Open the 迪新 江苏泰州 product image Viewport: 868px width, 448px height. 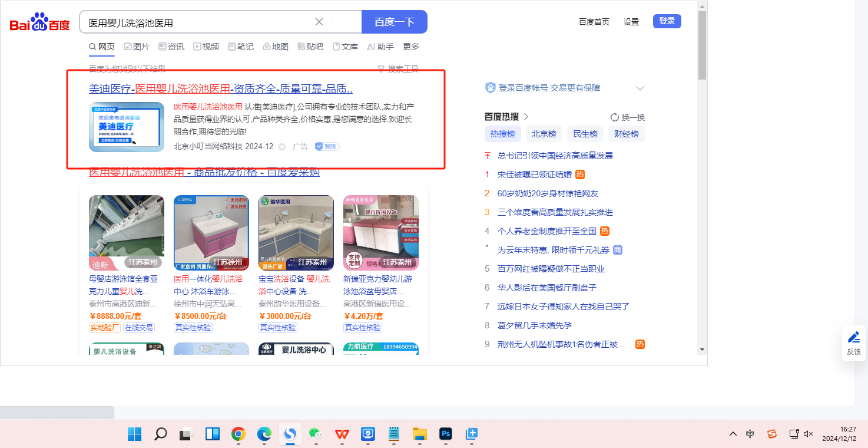pos(127,233)
